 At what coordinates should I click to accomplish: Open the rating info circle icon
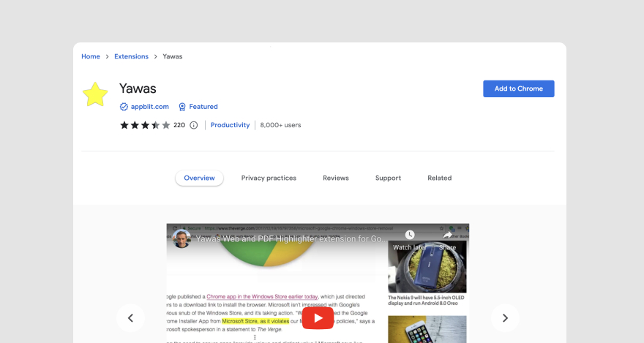193,125
